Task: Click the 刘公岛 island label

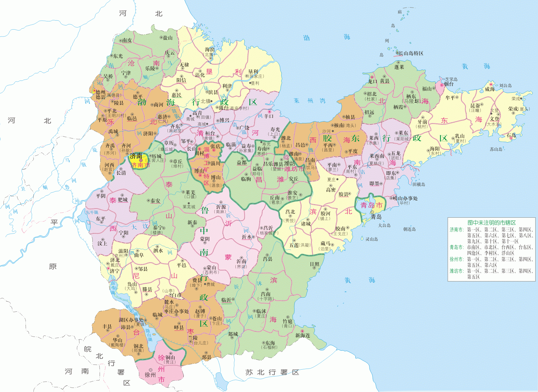Action: tap(505, 85)
